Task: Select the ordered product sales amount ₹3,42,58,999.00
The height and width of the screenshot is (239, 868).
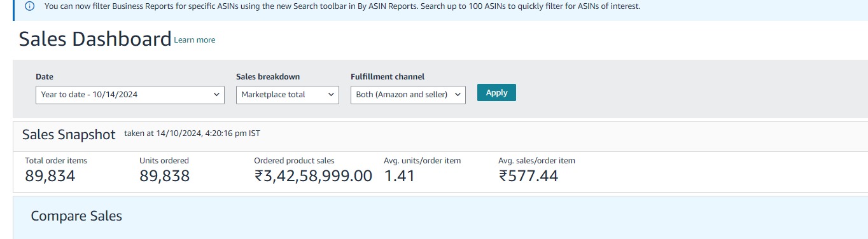Action: click(x=313, y=176)
